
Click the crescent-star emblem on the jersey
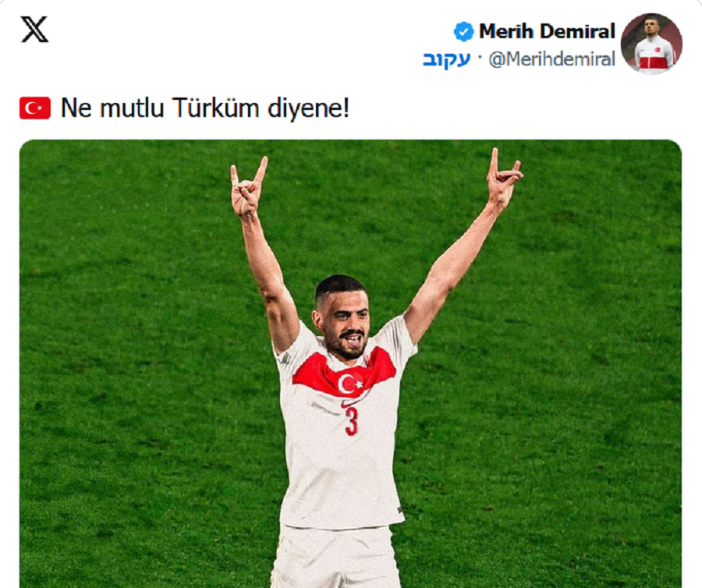pos(349,384)
